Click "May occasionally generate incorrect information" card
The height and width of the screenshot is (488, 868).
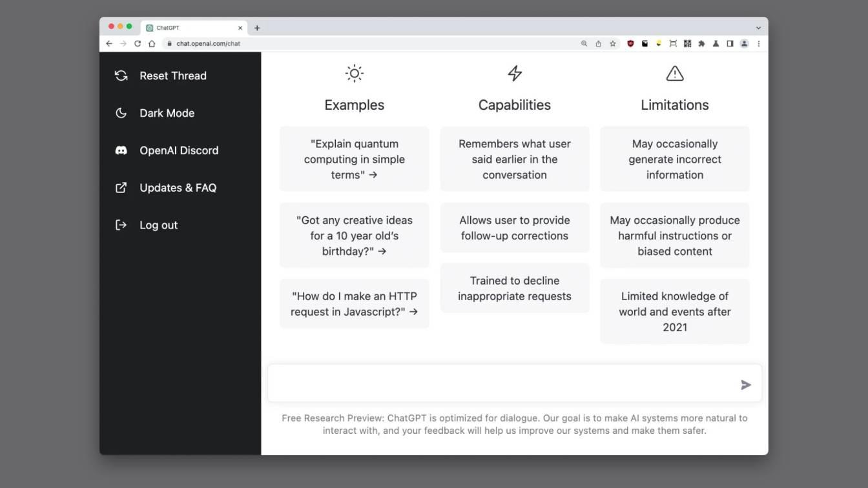[675, 159]
